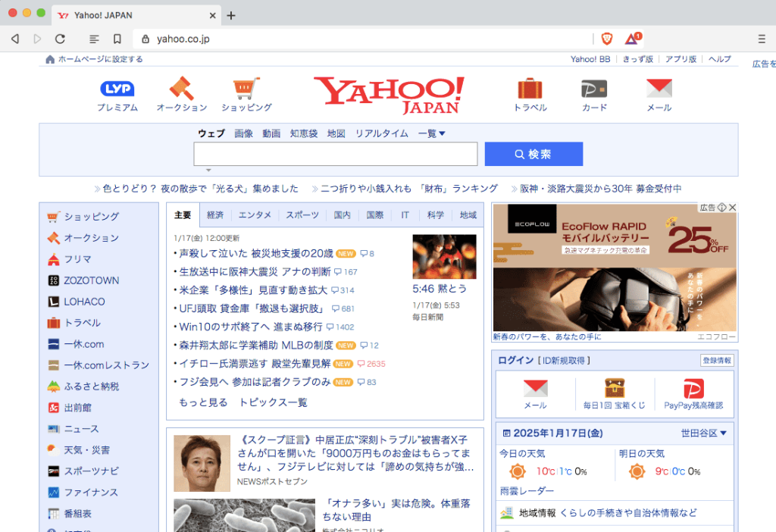Open headline about Win10のサポ終了へ
The height and width of the screenshot is (532, 776).
tap(250, 327)
